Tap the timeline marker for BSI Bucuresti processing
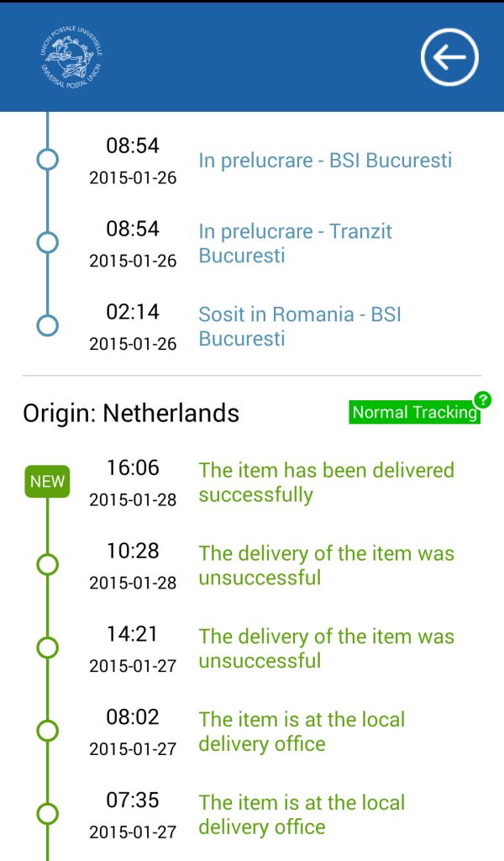Image resolution: width=504 pixels, height=861 pixels. click(48, 159)
